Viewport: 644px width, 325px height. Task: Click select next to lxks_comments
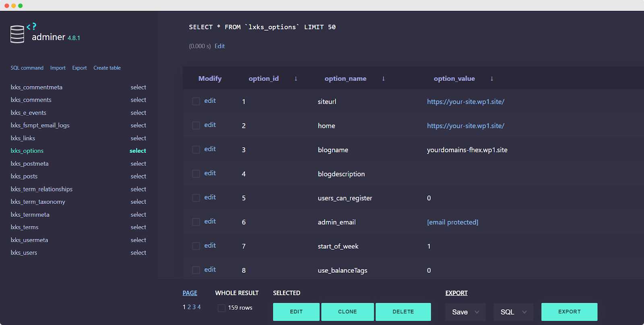[x=138, y=100]
